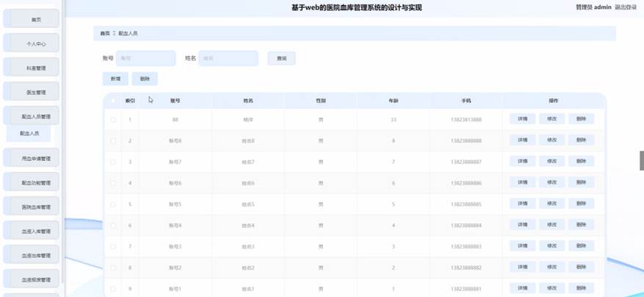Click the 姓名5 name cell

click(248, 204)
